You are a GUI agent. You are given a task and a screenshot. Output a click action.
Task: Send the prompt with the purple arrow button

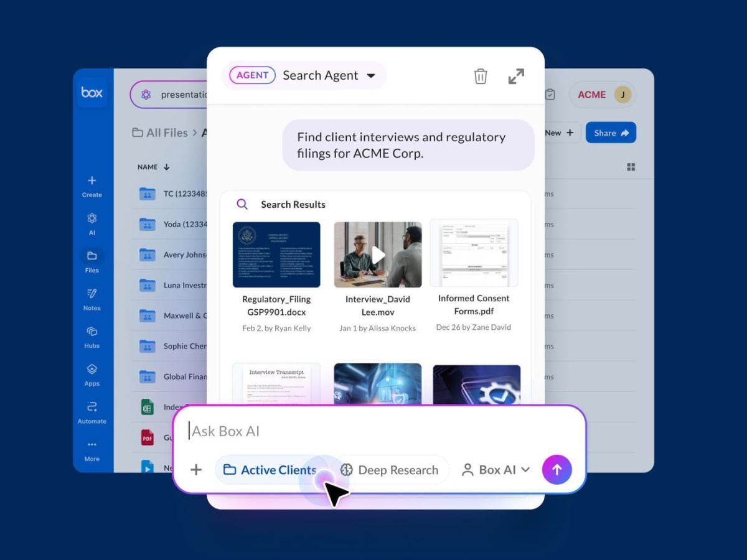point(557,470)
